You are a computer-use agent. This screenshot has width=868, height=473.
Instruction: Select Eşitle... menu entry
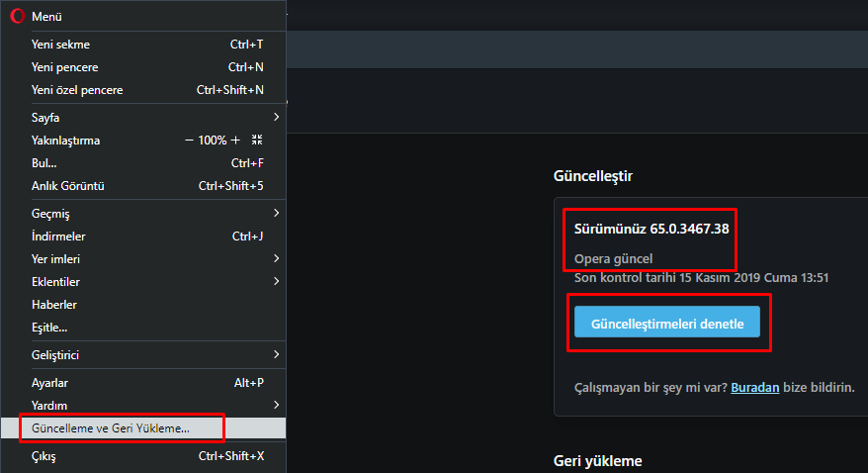click(x=143, y=327)
